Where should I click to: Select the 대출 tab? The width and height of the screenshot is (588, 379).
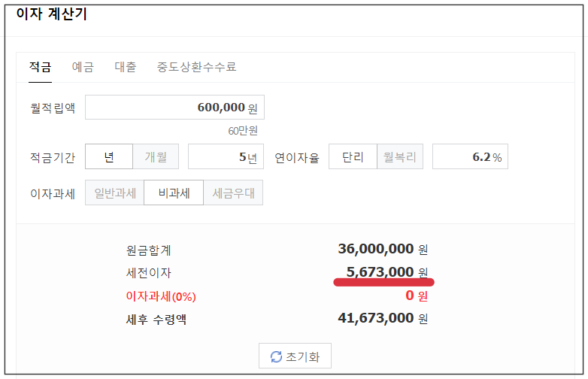pos(126,67)
